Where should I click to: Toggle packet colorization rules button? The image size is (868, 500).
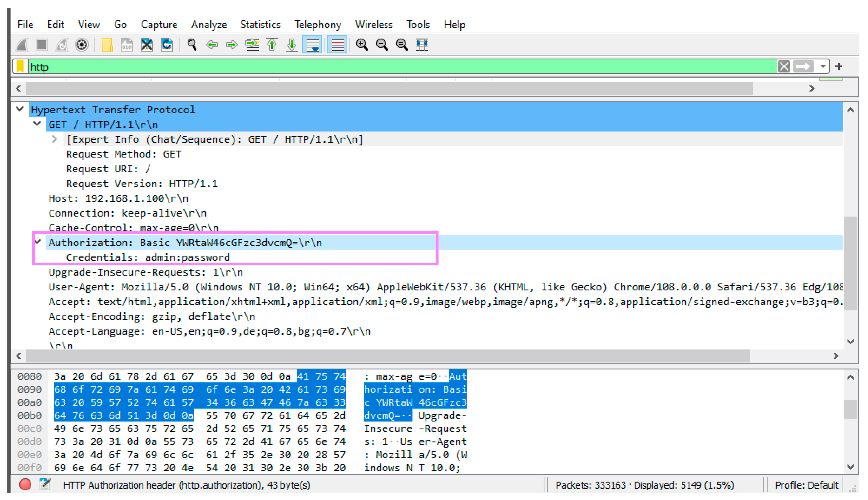click(x=337, y=45)
